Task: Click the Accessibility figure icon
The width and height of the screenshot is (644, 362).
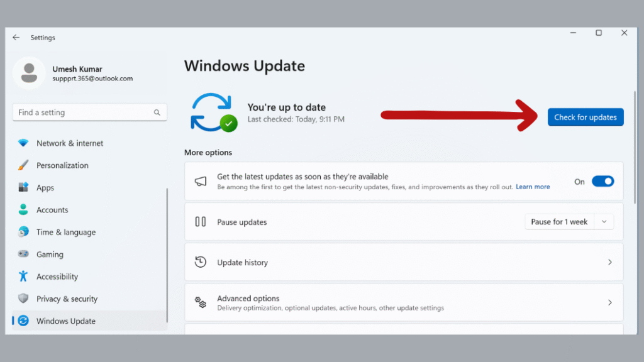Action: point(23,277)
